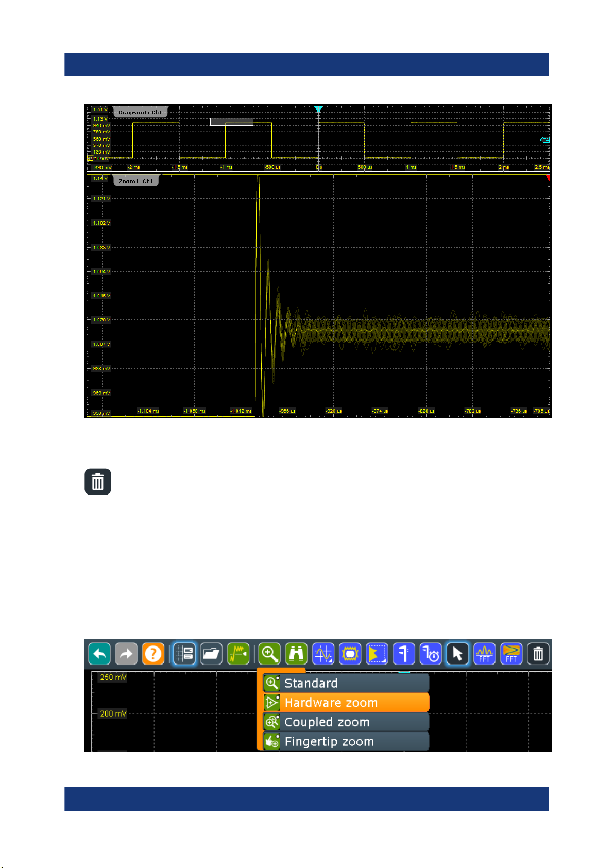The width and height of the screenshot is (614, 868).
Task: Click the toolbar Delete trash icon
Action: [538, 654]
